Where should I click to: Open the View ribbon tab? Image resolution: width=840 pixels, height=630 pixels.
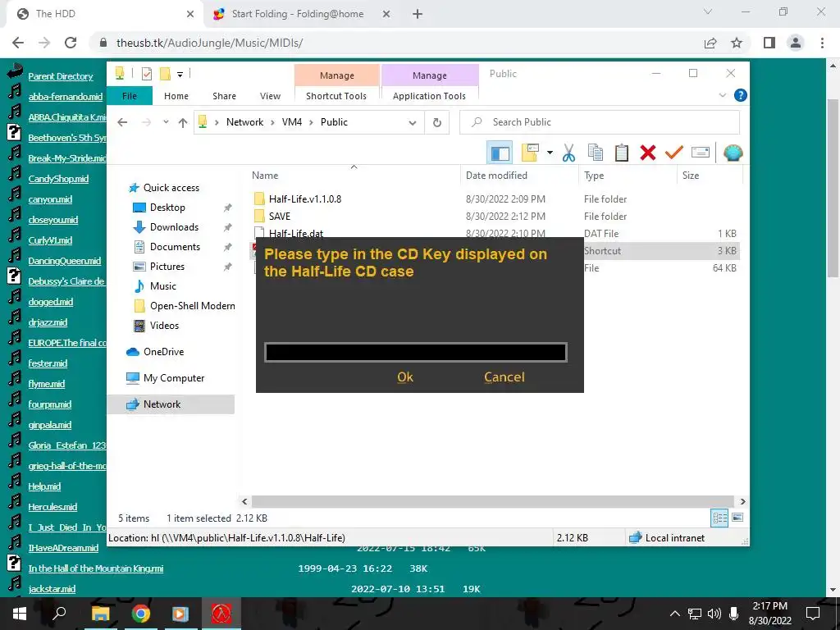pos(270,96)
